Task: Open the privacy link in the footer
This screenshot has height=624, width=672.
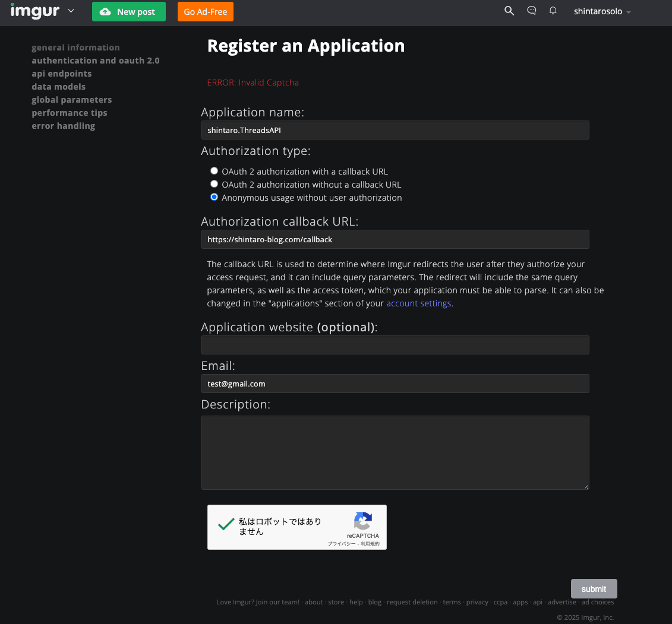Action: (477, 601)
